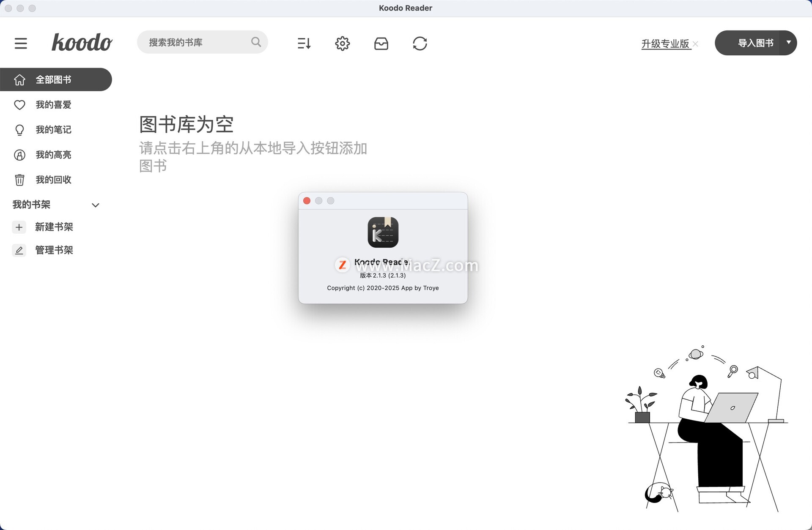Click the 版本 2.1.3 version text

tap(383, 275)
